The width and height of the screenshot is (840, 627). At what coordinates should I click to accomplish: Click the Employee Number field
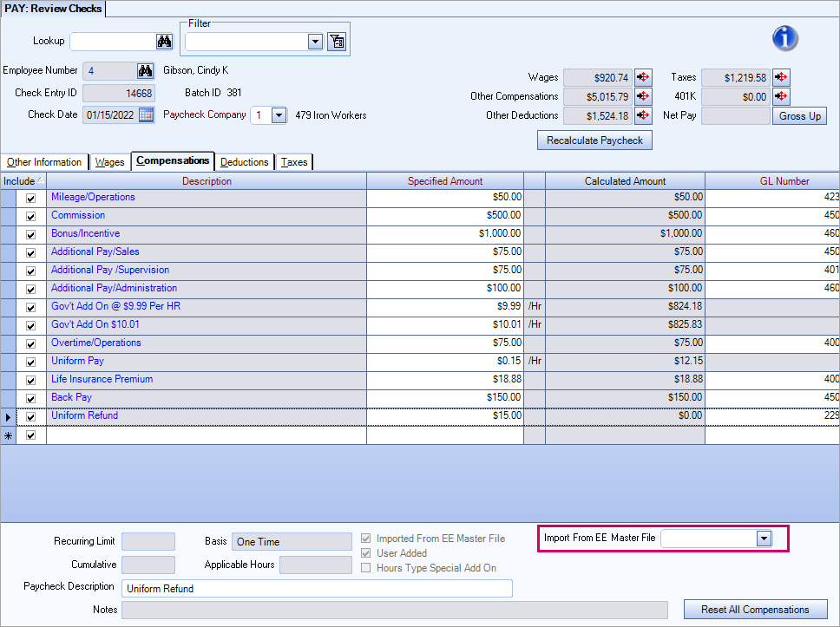109,70
